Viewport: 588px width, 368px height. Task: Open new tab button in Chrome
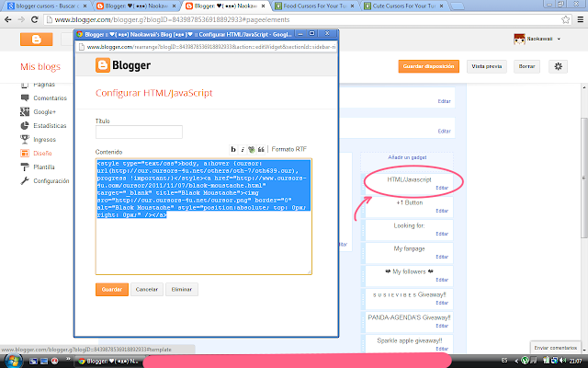[457, 6]
